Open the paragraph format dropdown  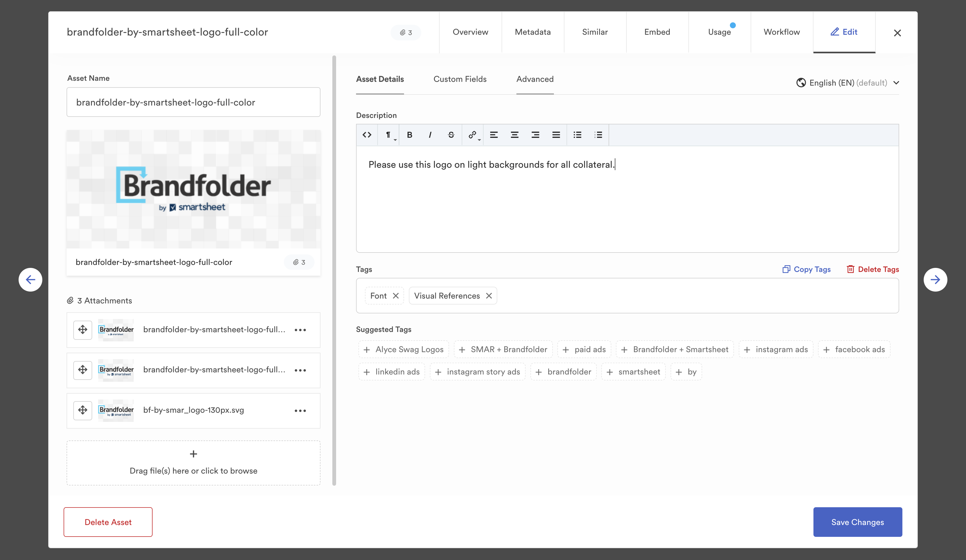click(389, 135)
